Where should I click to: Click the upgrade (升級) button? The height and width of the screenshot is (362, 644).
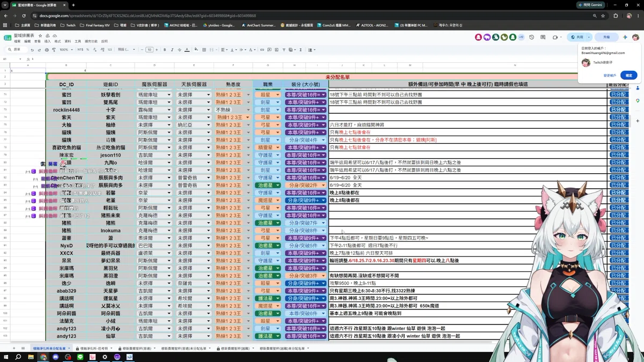[606, 38]
